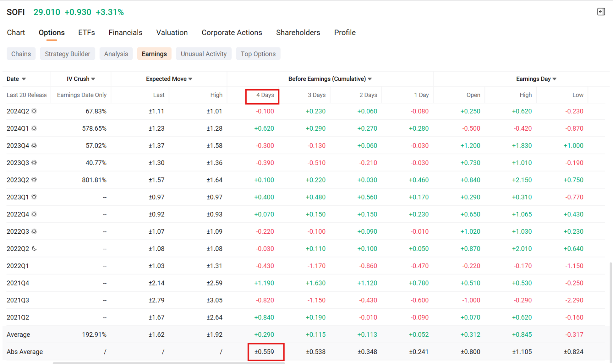Viewport: 613px width, 364px height.
Task: Click the sun icon beside 2023Q1
Action: click(34, 197)
